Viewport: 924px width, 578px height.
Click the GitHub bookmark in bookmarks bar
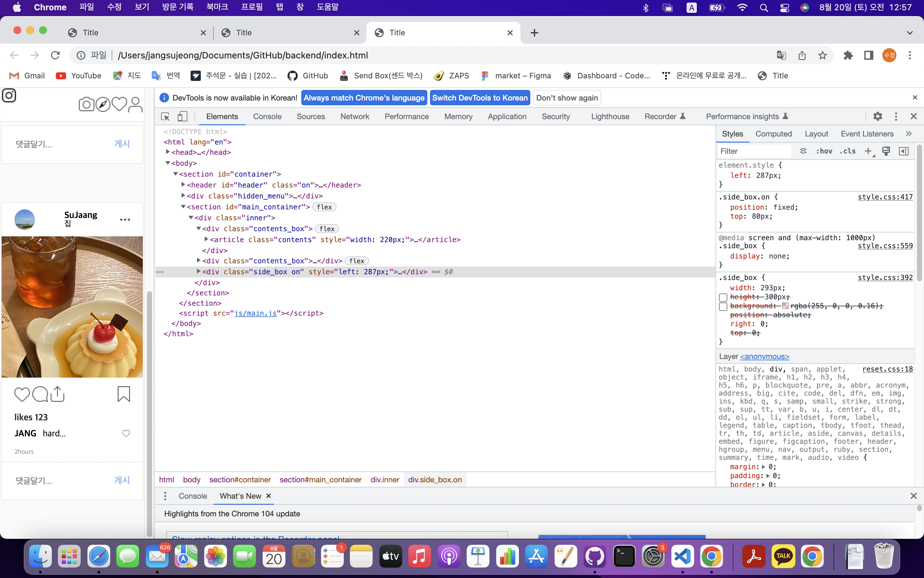[x=308, y=76]
